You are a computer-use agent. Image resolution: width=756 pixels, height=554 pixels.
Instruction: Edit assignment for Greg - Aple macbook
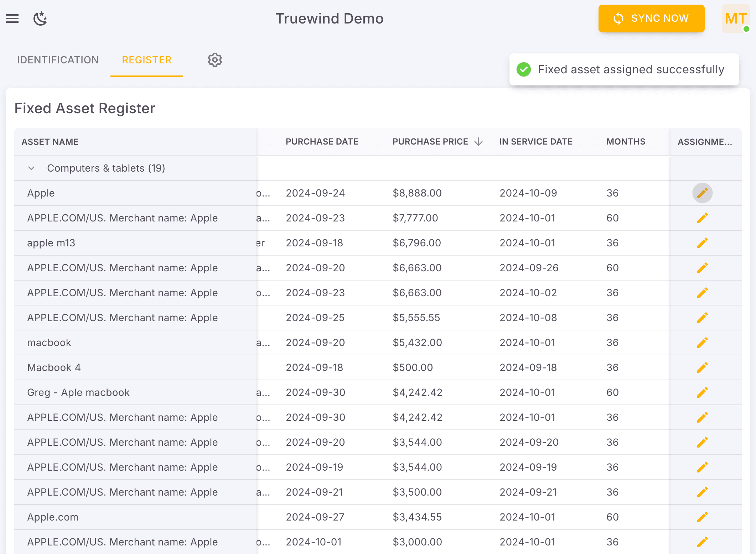pyautogui.click(x=702, y=392)
